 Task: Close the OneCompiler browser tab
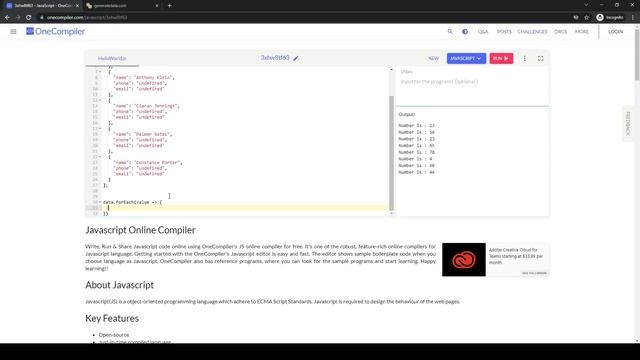point(77,6)
